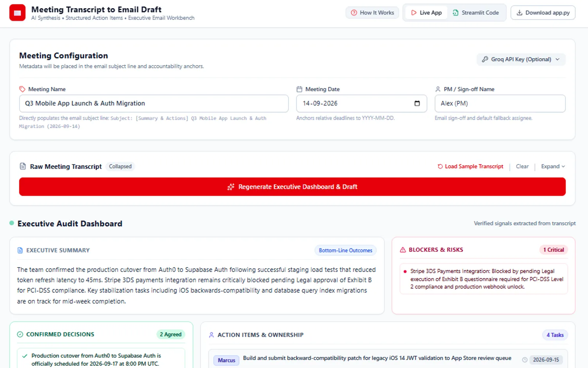This screenshot has width=588, height=368.
Task: Focus the Meeting Name input field
Action: pos(154,103)
